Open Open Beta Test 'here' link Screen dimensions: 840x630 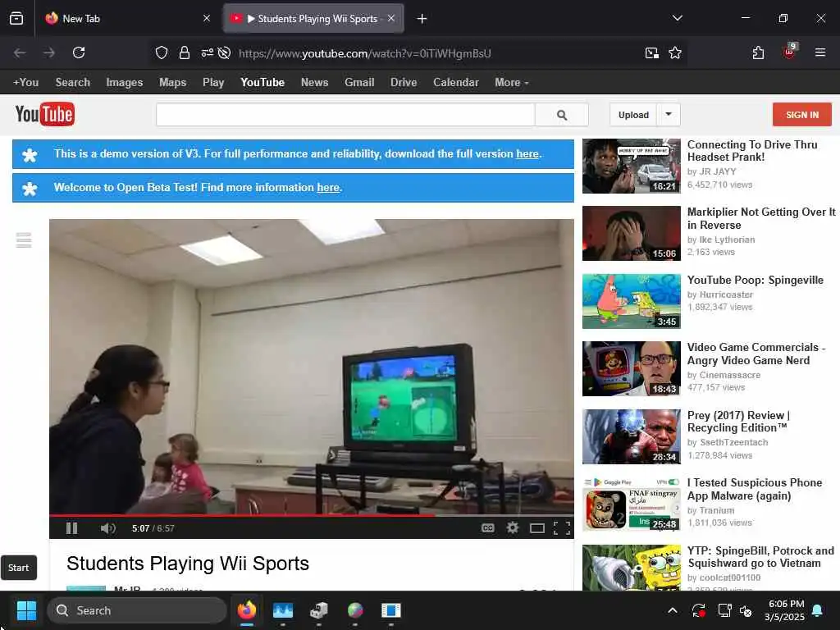coord(328,188)
